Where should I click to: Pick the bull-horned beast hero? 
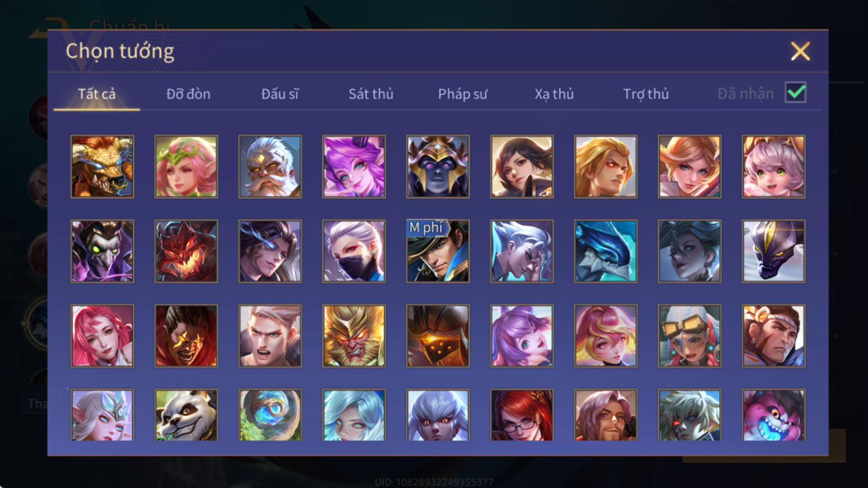click(102, 167)
